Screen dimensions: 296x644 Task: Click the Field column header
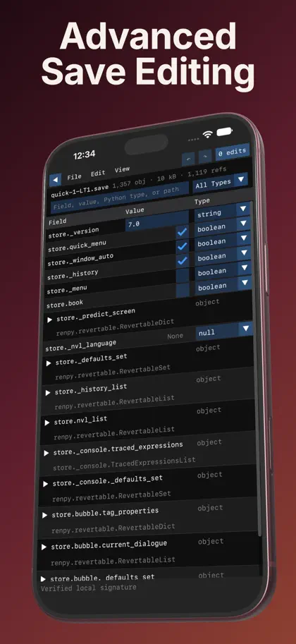(57, 221)
